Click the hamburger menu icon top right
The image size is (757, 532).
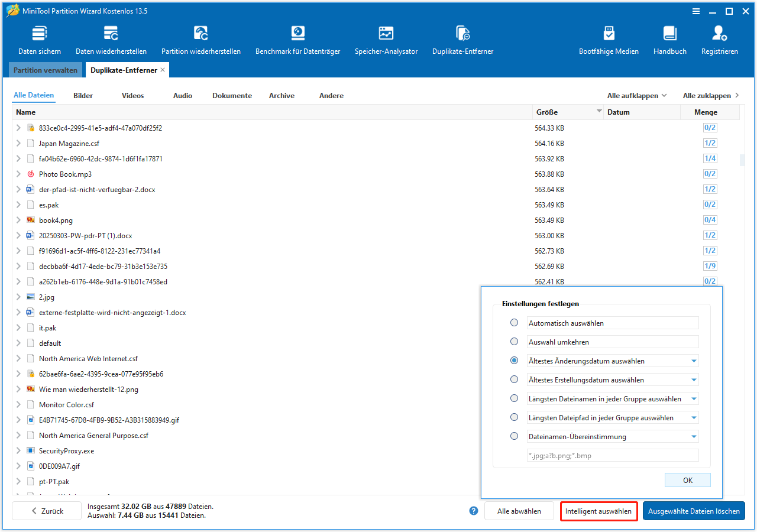696,11
